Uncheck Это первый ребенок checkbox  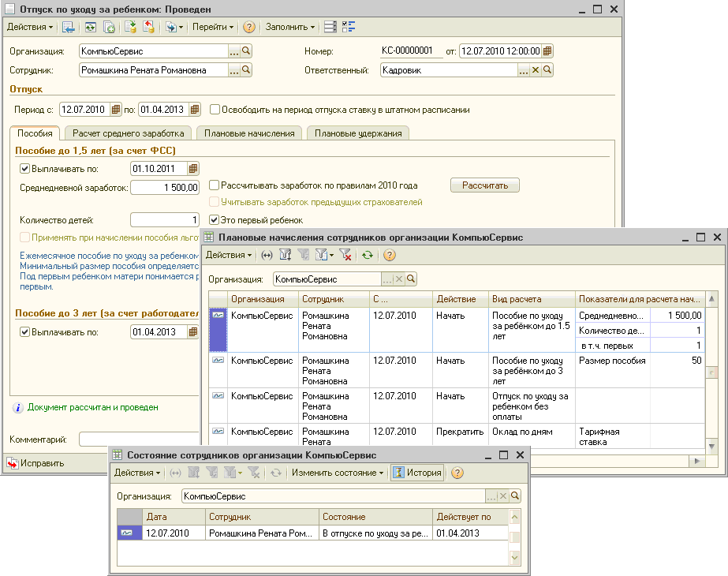214,219
